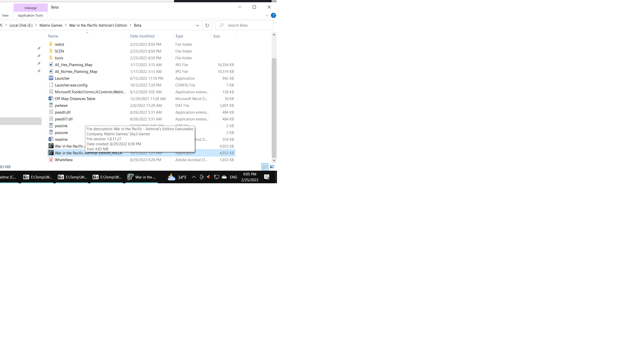
Task: Click inside the Search Beta box
Action: (244, 25)
